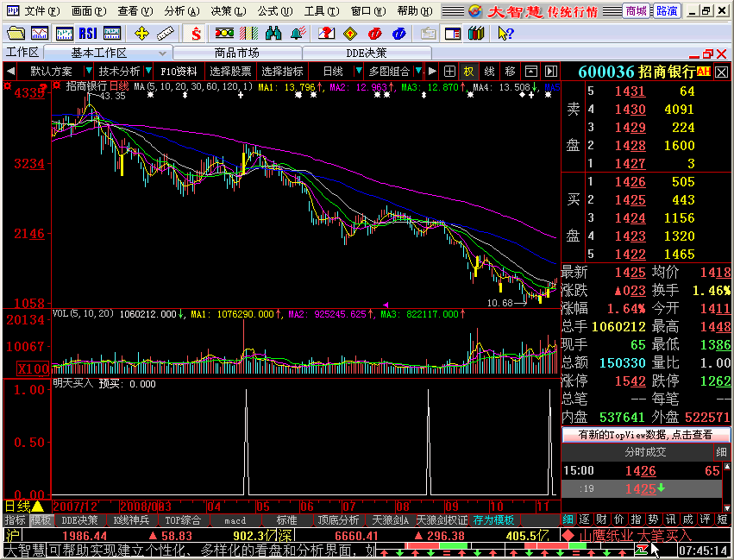The image size is (734, 560).
Task: Click the skip-to-end icon on chart toolbar
Action: pyautogui.click(x=551, y=71)
